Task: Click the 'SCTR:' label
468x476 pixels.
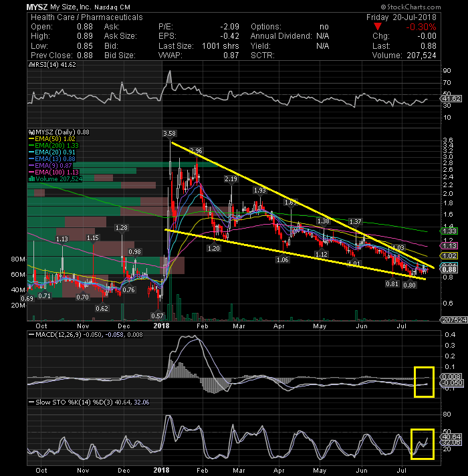Action: 263,55
